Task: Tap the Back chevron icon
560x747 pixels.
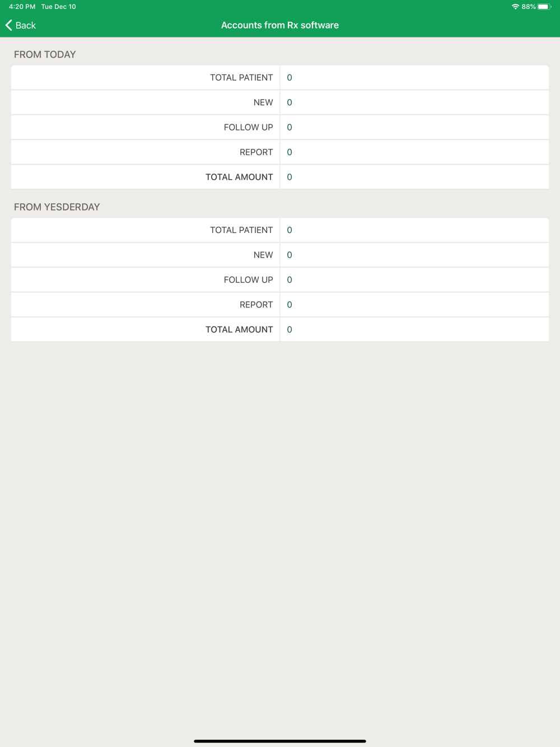Action: point(9,25)
